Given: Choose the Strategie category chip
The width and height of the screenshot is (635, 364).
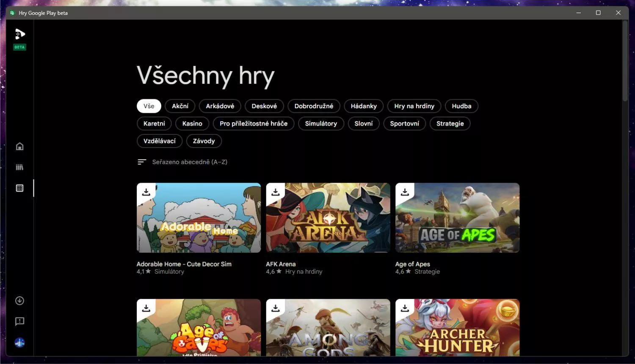Looking at the screenshot, I should click(x=450, y=123).
